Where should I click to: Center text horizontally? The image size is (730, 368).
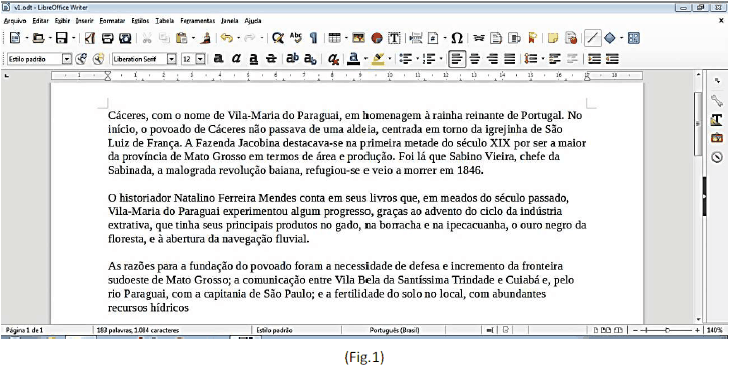(x=475, y=59)
